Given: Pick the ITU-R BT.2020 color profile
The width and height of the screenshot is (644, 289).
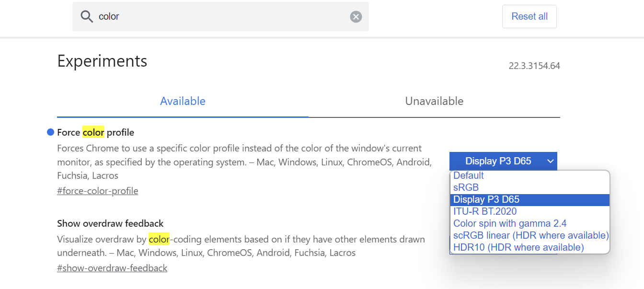Looking at the screenshot, I should (485, 211).
